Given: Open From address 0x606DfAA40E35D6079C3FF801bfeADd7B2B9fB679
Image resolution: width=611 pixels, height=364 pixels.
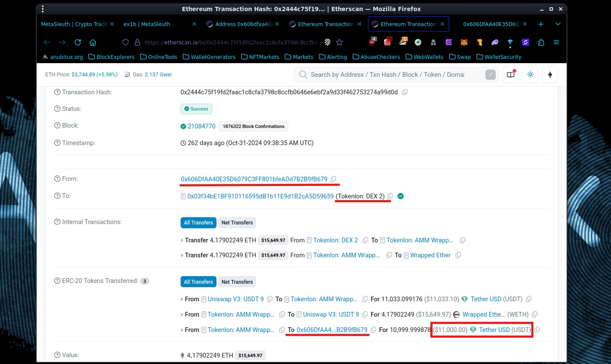Looking at the screenshot, I should [254, 179].
